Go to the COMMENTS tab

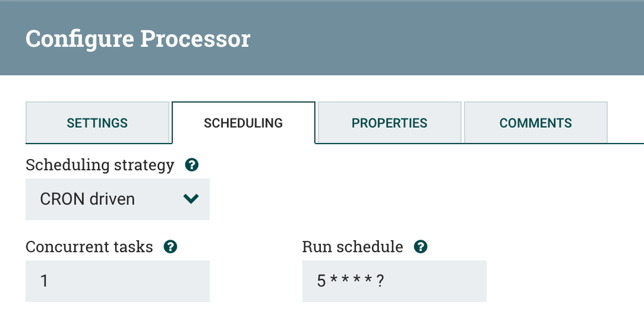pyautogui.click(x=535, y=123)
